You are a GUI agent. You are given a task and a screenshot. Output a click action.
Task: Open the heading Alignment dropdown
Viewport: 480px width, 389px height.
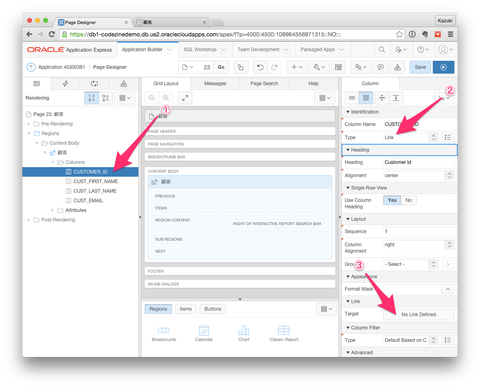418,175
